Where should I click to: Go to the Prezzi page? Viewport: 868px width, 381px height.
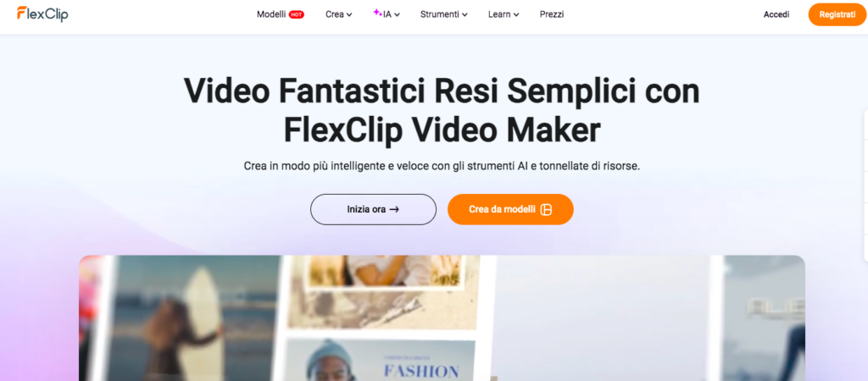pyautogui.click(x=552, y=14)
